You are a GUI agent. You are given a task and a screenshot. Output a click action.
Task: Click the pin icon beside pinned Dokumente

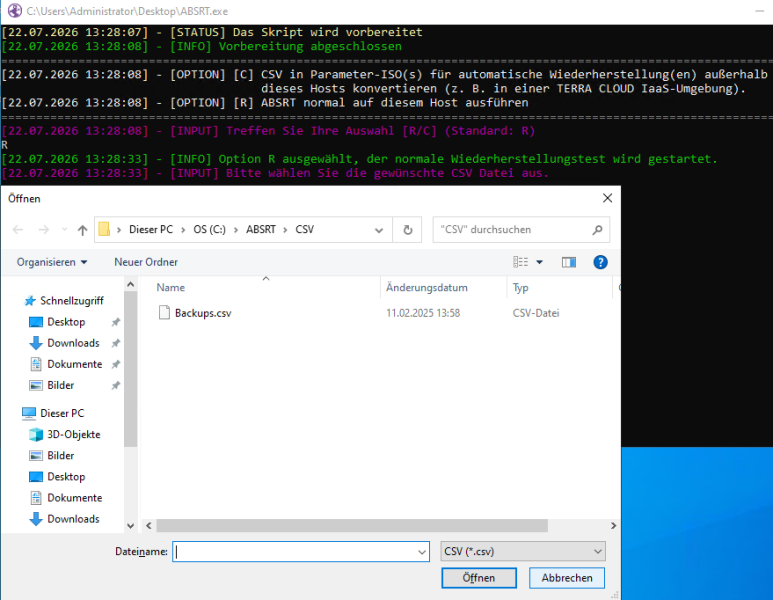tap(116, 365)
